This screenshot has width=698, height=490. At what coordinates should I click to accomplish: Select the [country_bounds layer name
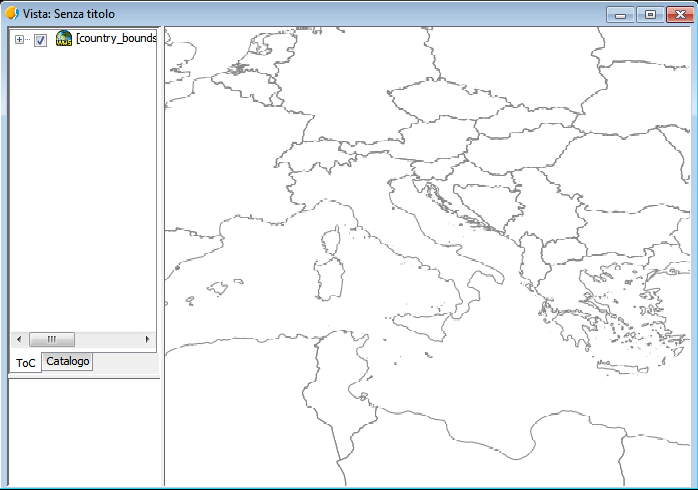tap(116, 38)
